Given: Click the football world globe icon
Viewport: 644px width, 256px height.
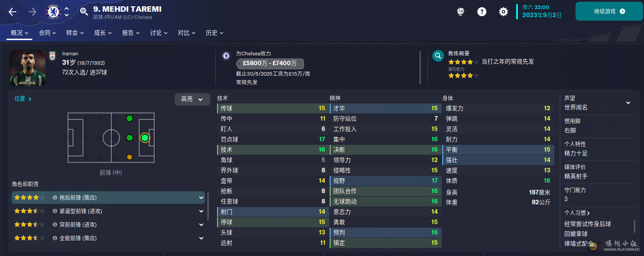Looking at the screenshot, I should (x=460, y=12).
